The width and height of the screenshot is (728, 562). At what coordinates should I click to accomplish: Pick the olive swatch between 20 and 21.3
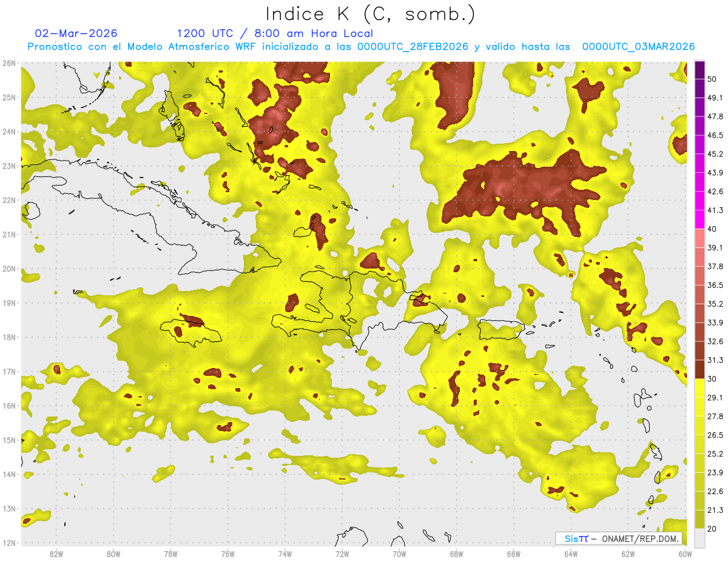pos(699,520)
